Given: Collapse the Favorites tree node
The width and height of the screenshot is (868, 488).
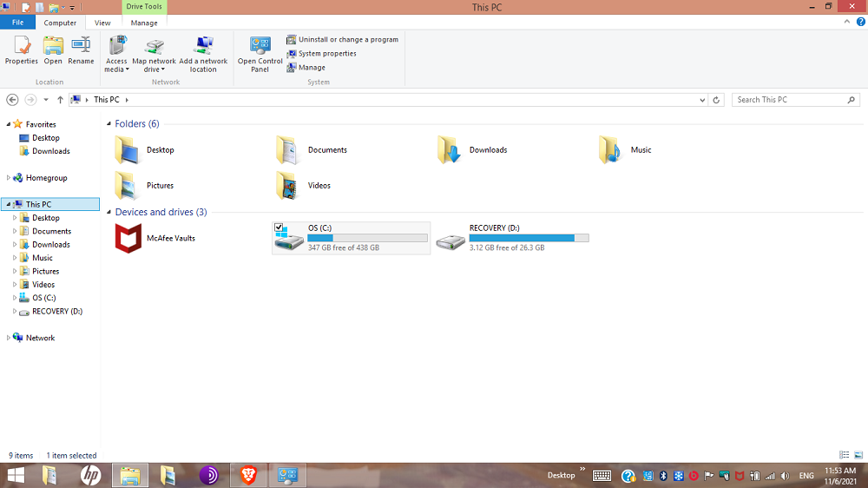Looking at the screenshot, I should [8, 124].
